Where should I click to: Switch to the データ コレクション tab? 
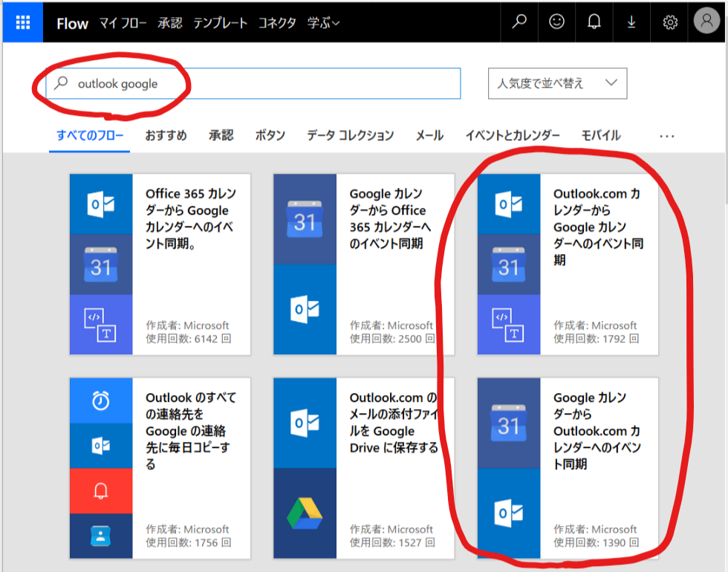tap(350, 135)
